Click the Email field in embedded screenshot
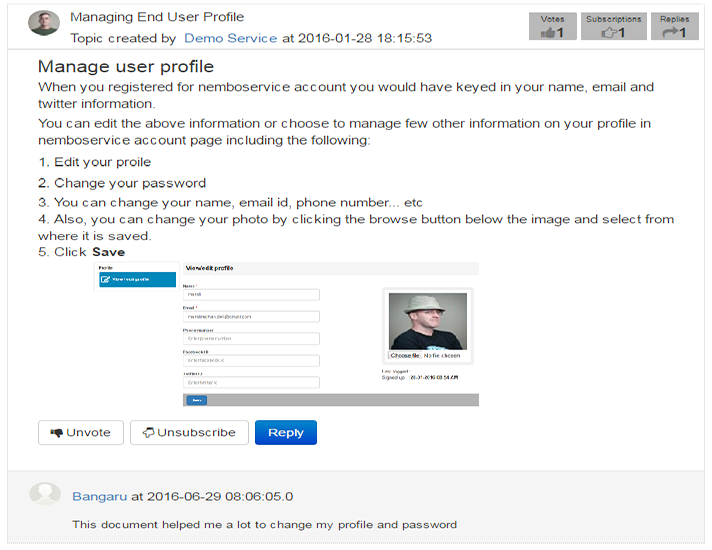This screenshot has width=712, height=550. pos(251,317)
